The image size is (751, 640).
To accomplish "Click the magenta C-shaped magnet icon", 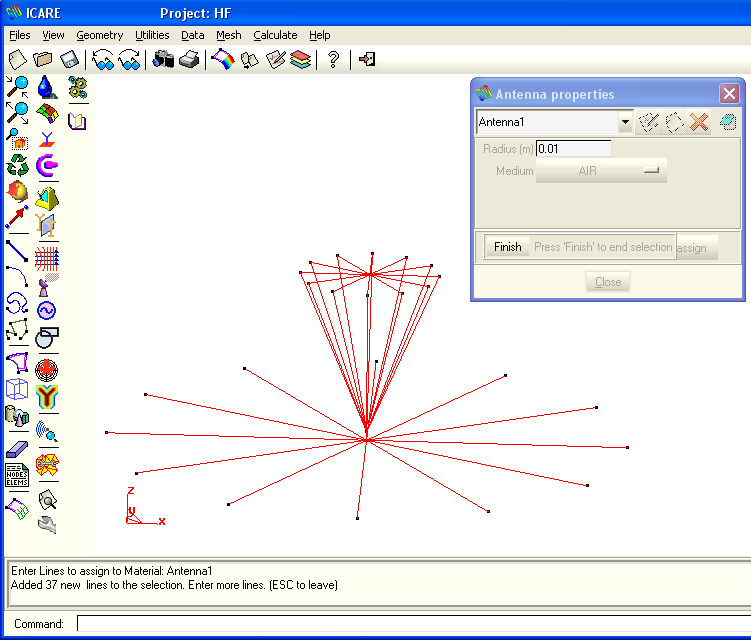I will 47,166.
